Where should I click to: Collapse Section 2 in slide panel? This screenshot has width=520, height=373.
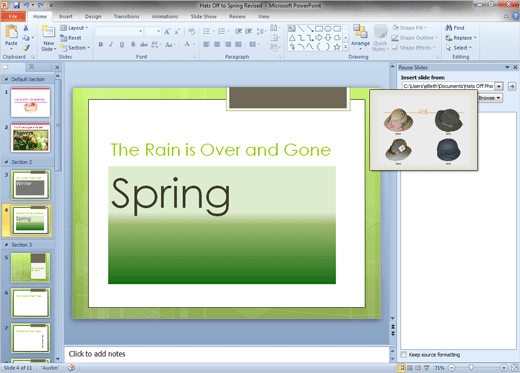click(x=6, y=162)
